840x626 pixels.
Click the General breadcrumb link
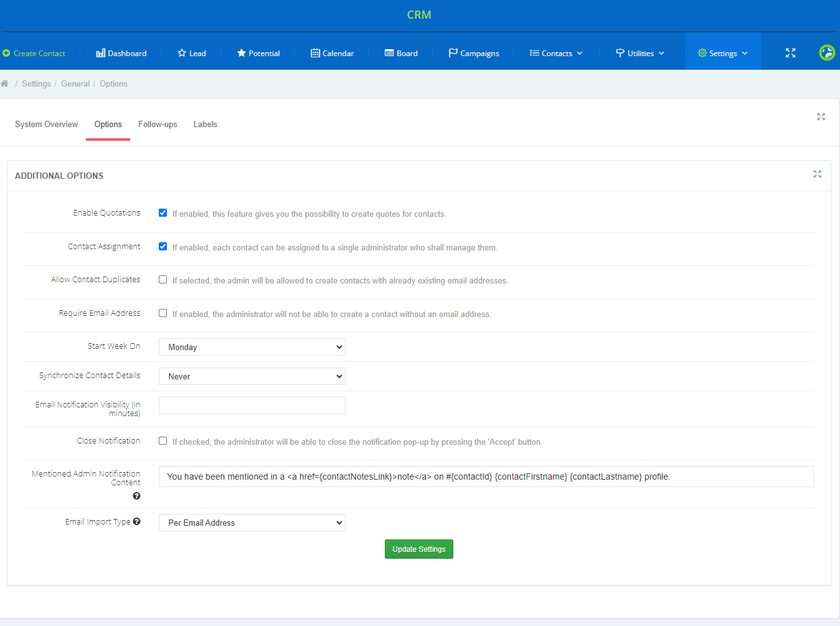[75, 83]
